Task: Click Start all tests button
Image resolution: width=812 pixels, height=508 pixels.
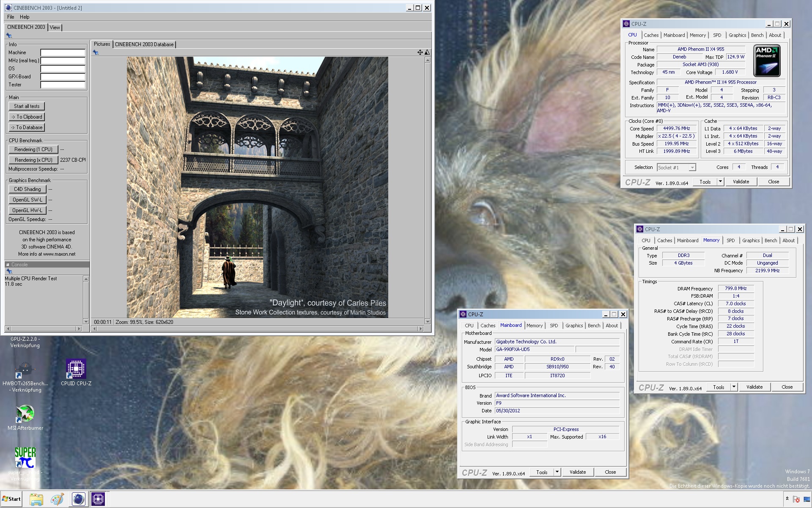Action: coord(27,106)
